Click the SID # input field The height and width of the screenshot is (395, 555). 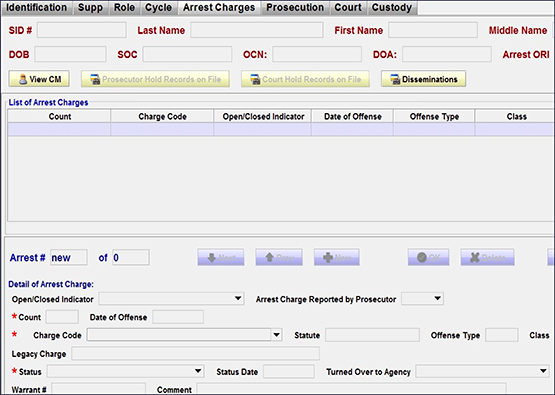pos(81,30)
